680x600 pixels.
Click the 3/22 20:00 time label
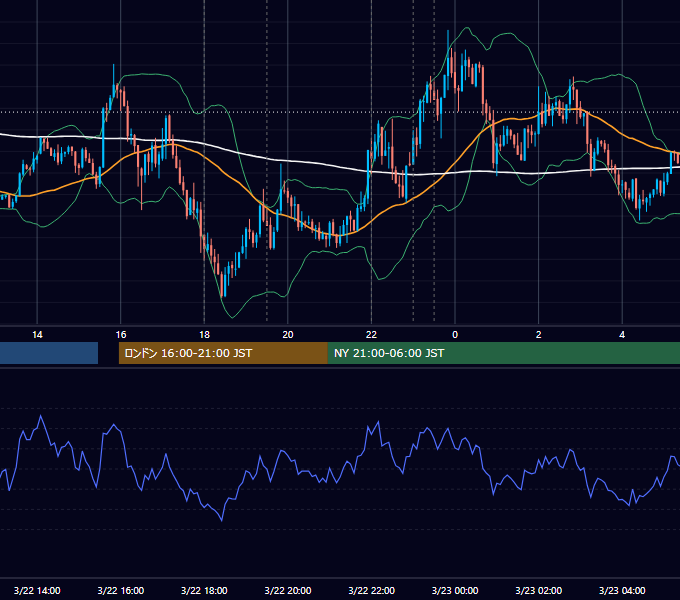pyautogui.click(x=288, y=590)
